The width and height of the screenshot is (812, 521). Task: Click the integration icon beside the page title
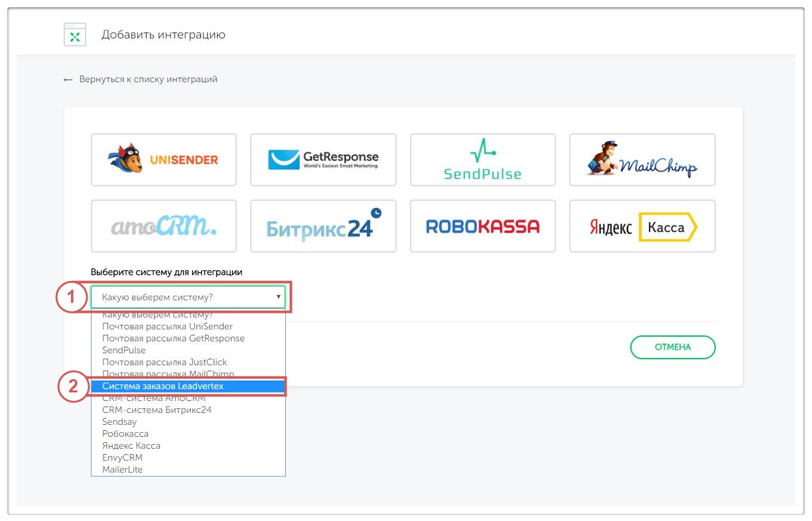tap(75, 34)
